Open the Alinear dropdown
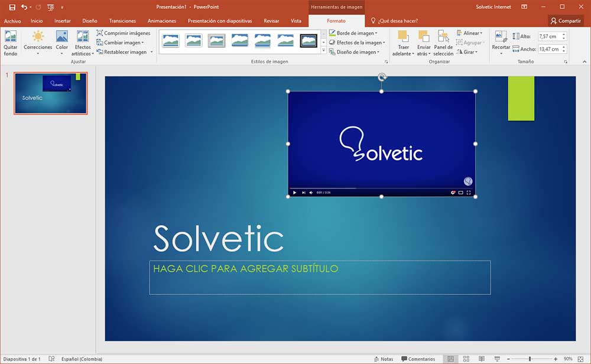This screenshot has width=591, height=364. coord(469,33)
